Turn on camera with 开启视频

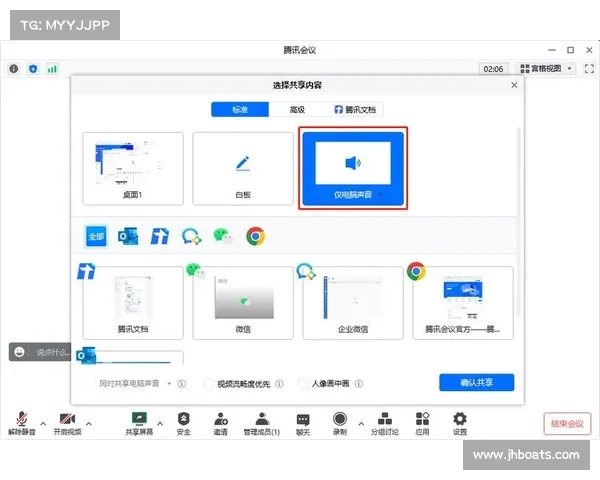(67, 423)
